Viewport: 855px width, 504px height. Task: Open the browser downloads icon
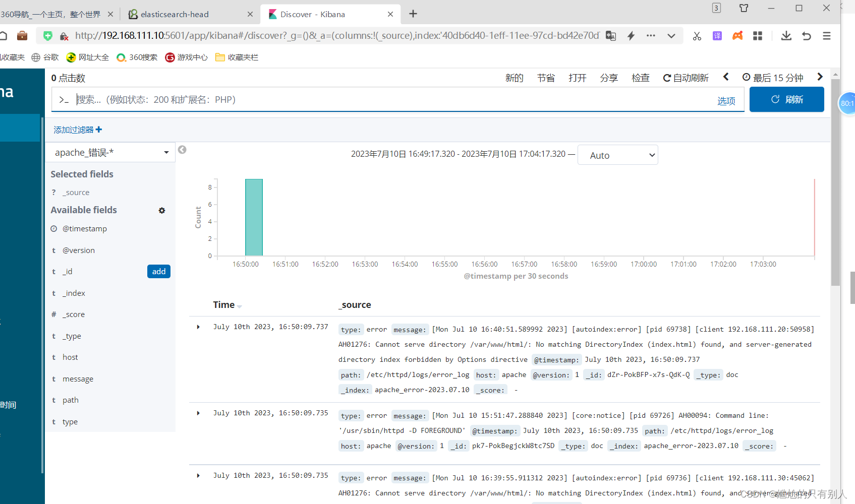point(786,36)
